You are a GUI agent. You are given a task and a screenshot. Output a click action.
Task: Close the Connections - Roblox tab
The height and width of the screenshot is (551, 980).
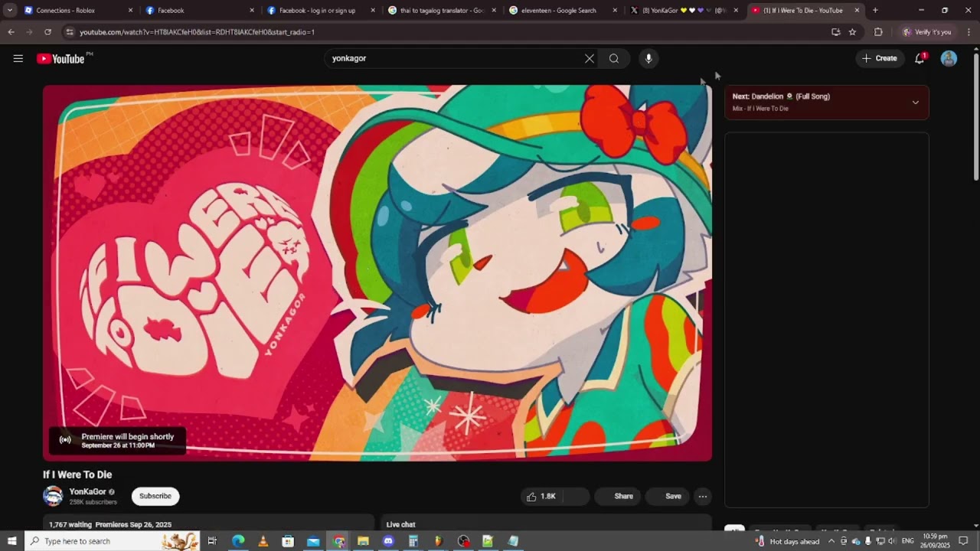pyautogui.click(x=130, y=11)
